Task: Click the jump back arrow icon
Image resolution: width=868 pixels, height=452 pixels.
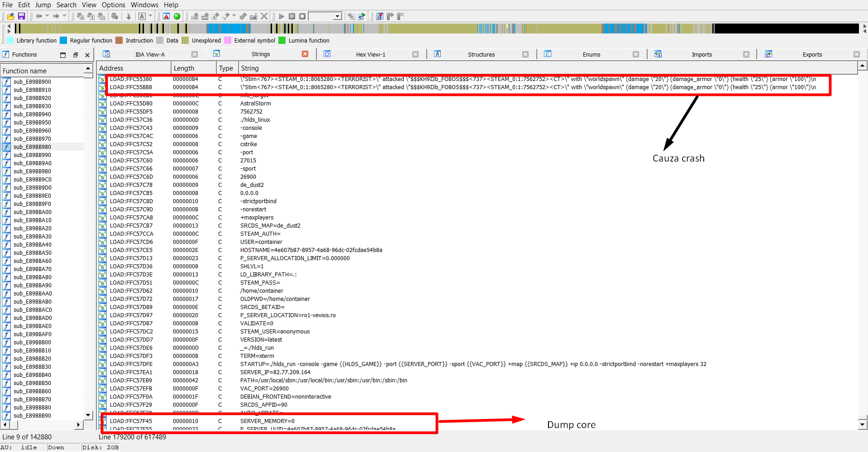Action: [x=39, y=16]
